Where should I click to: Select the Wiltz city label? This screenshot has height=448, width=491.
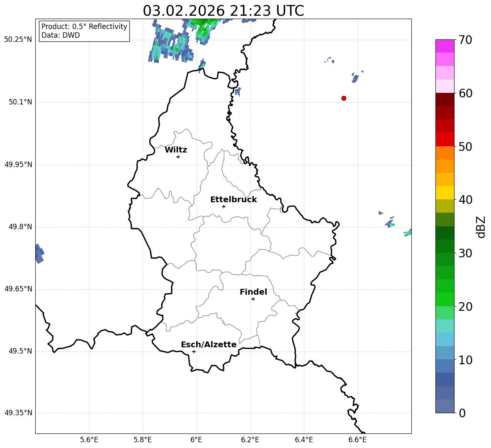point(176,150)
